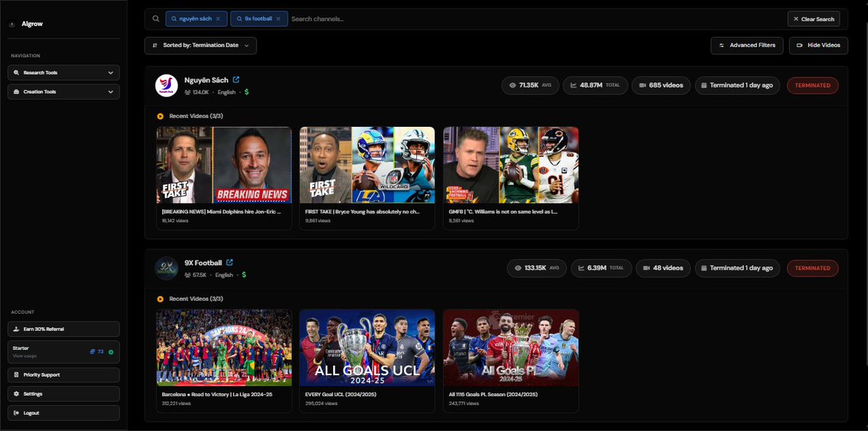Image resolution: width=868 pixels, height=431 pixels.
Task: Remove the 9x football search tag
Action: click(x=278, y=19)
